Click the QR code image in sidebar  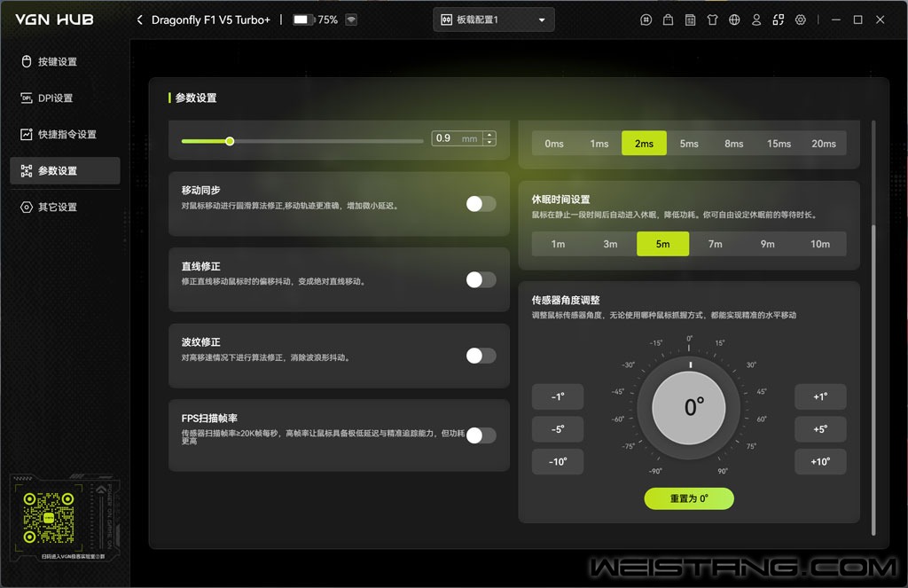tap(49, 518)
